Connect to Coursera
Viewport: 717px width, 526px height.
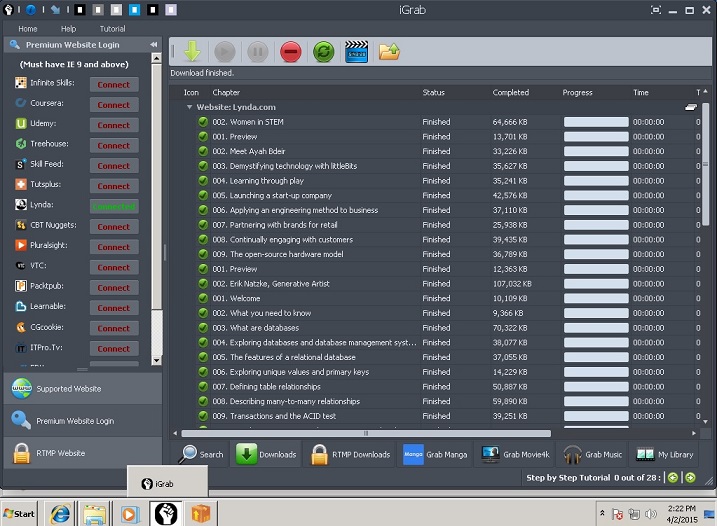pyautogui.click(x=114, y=105)
